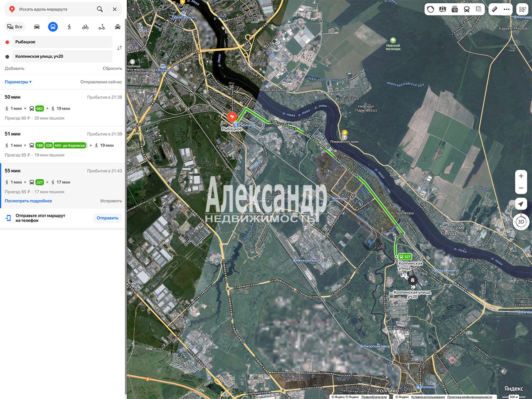Click the destination marker near Колпинская улица, уч20

pos(412,281)
